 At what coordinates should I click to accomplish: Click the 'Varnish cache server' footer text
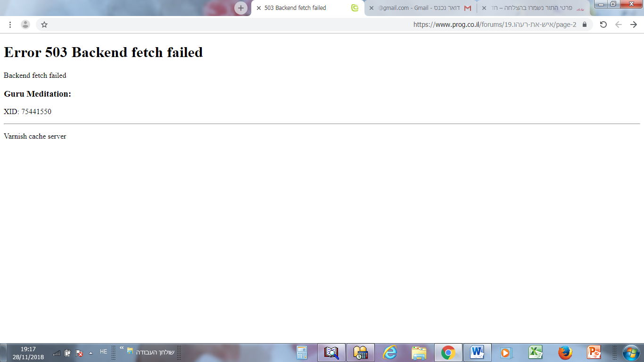click(35, 136)
